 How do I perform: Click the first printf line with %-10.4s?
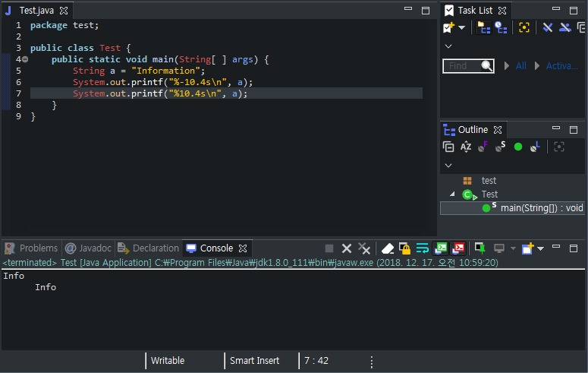[x=163, y=82]
